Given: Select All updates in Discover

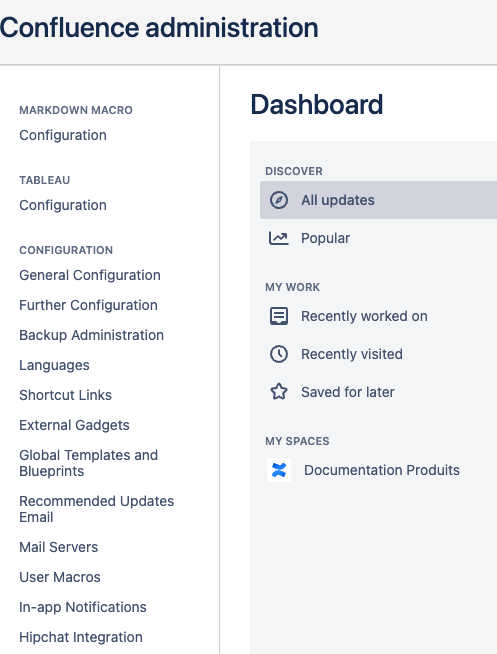Looking at the screenshot, I should point(378,200).
